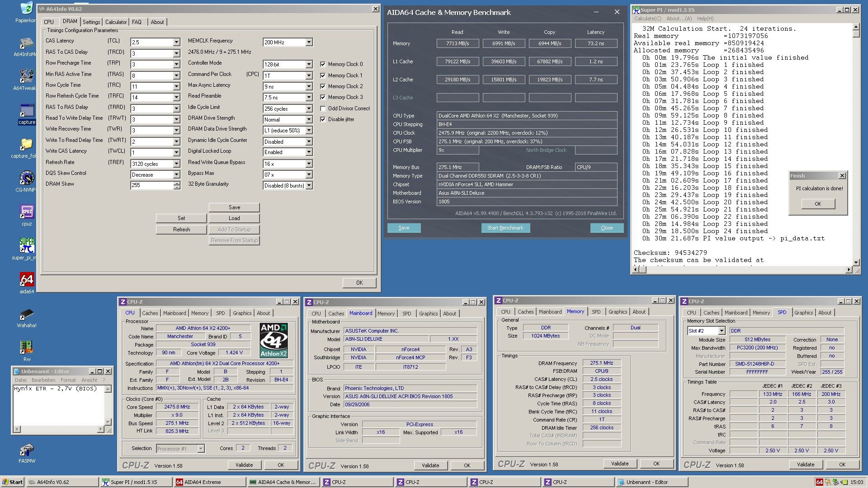The image size is (868, 488).
Task: Click the DRAM Skew value field
Action: tap(152, 186)
